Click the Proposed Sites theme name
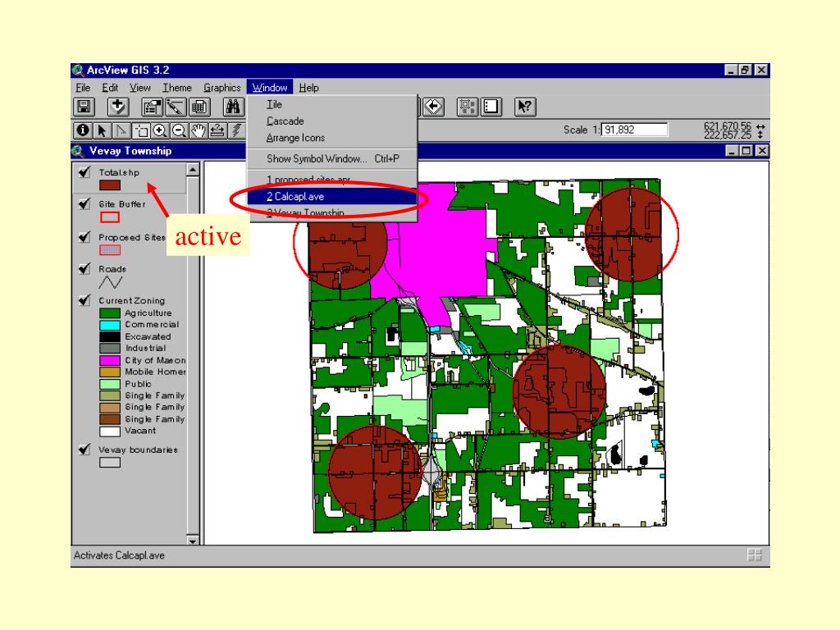Image resolution: width=840 pixels, height=630 pixels. tap(132, 237)
